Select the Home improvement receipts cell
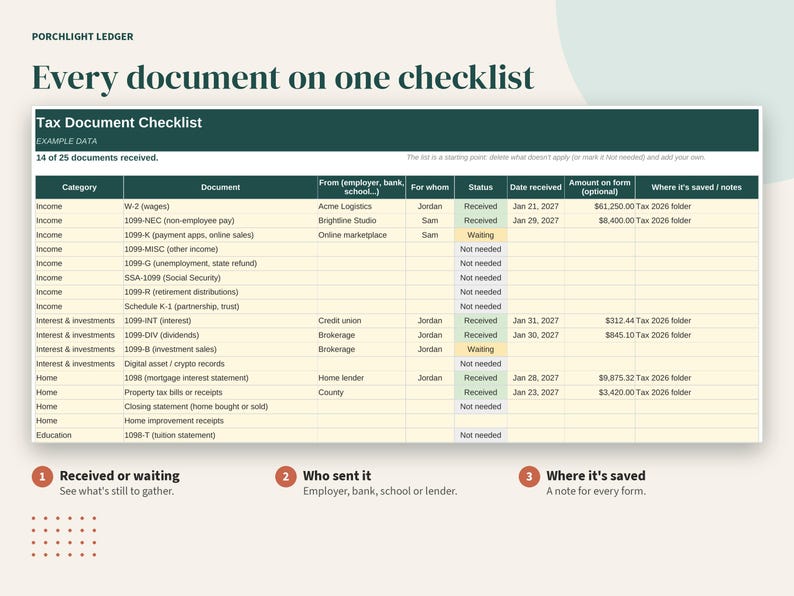This screenshot has width=794, height=596. click(220, 420)
